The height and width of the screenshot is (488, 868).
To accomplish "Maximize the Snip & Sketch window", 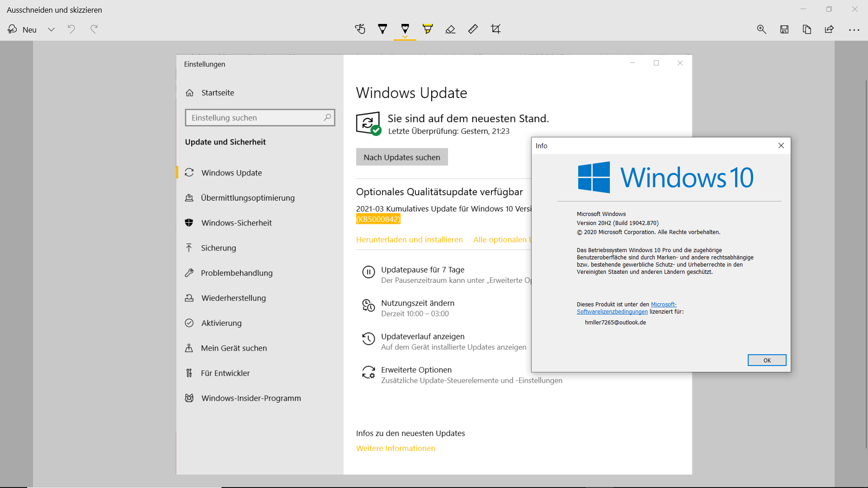I will click(829, 9).
